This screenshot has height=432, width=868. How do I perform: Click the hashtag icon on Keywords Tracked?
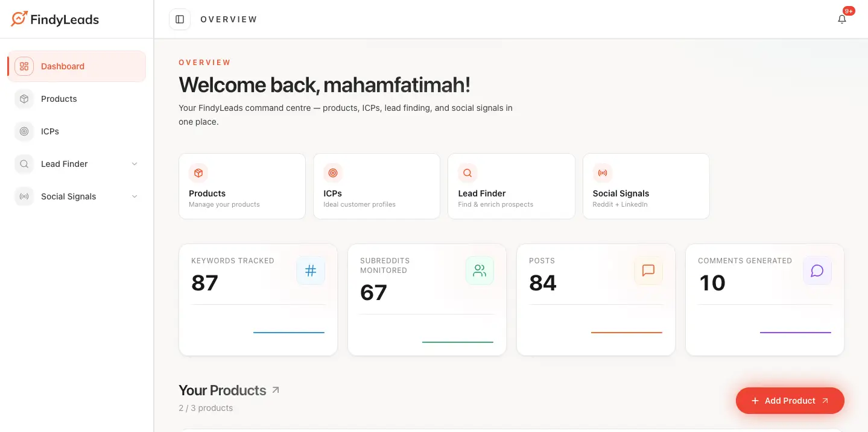click(x=311, y=271)
